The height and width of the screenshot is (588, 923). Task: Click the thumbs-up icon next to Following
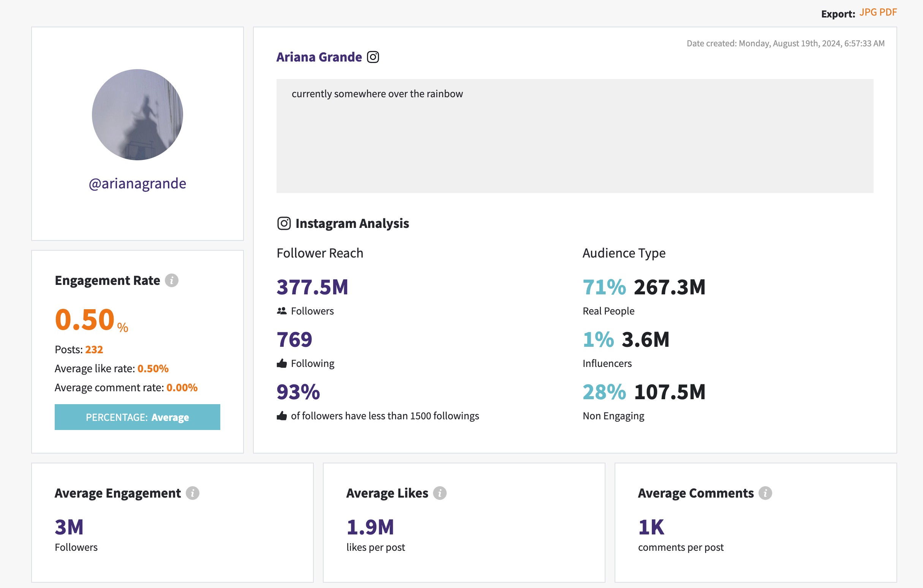(x=282, y=364)
